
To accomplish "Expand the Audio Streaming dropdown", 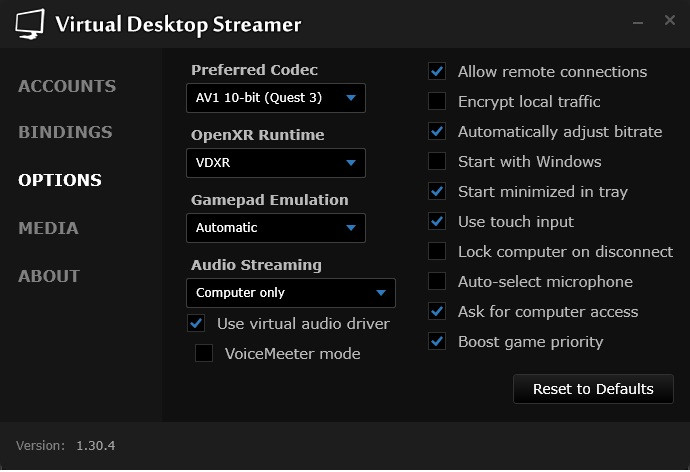I will pos(291,293).
